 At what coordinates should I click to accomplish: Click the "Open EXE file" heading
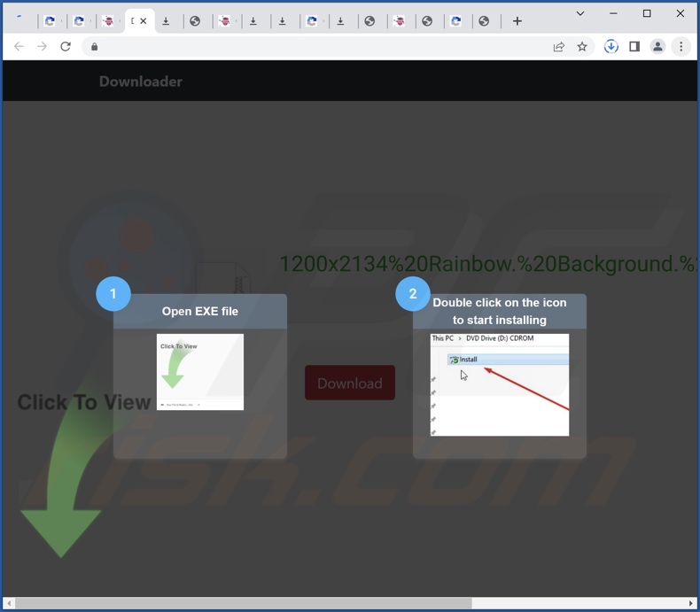[200, 312]
